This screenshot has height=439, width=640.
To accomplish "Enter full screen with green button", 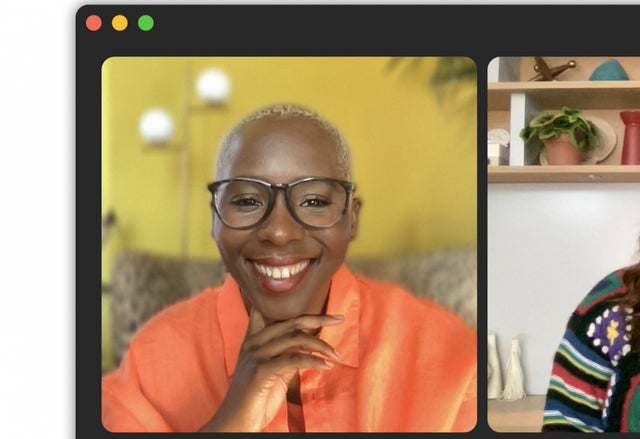I will [x=146, y=23].
